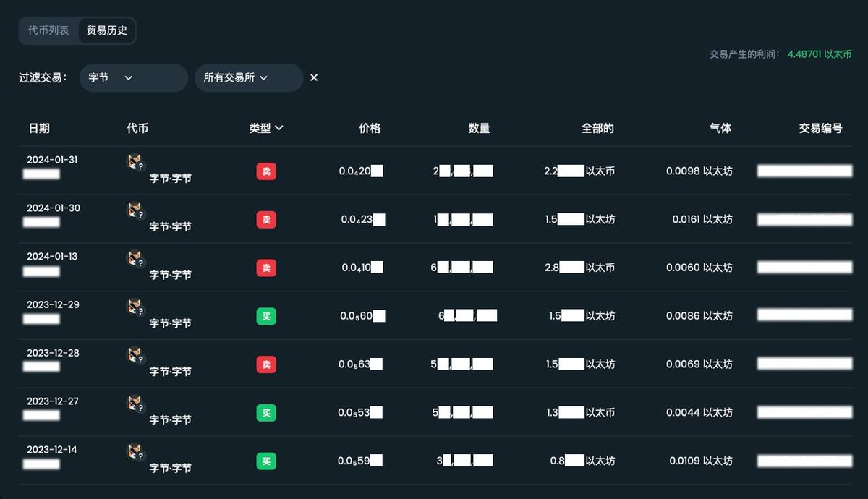Click the gas value 0.0060 以太坊
The width and height of the screenshot is (868, 499).
point(699,268)
